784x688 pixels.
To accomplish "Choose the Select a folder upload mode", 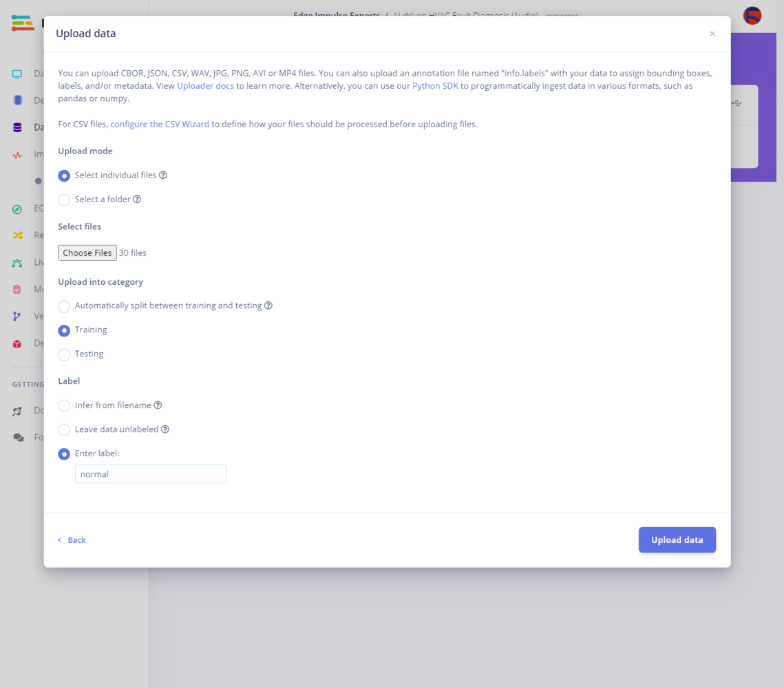I will pos(64,200).
